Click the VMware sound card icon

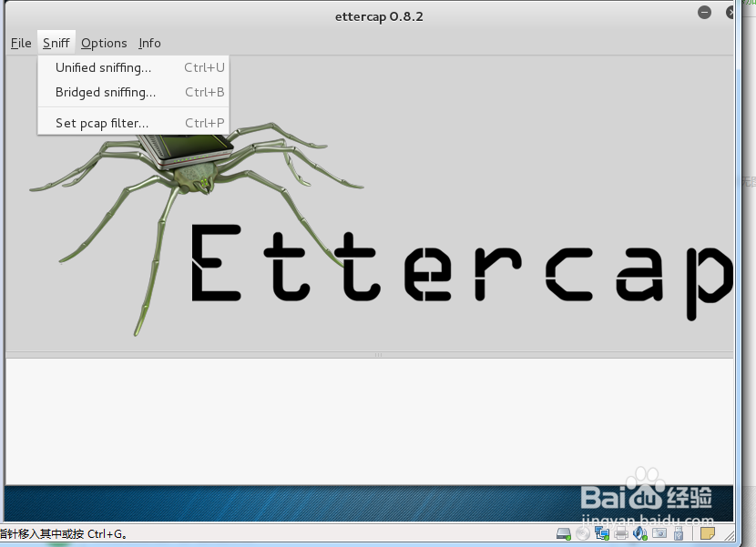click(x=640, y=533)
